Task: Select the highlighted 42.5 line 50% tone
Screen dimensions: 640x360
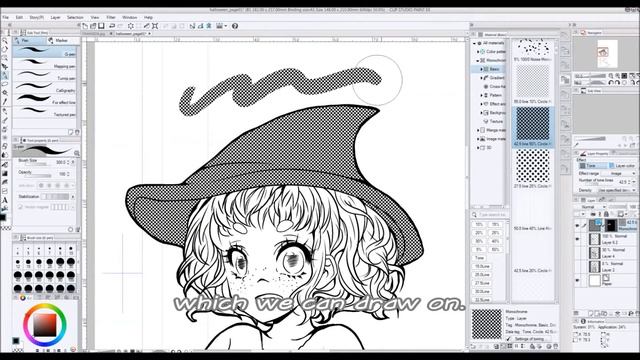Action: pos(533,127)
